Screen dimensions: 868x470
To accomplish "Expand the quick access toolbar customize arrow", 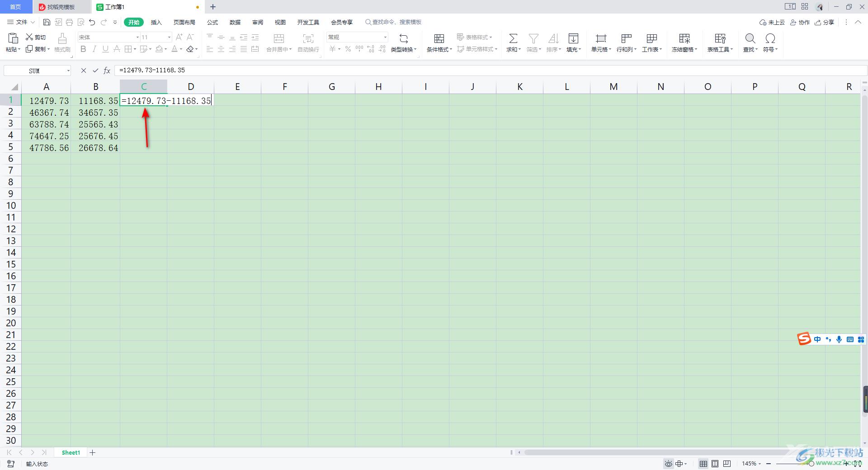I will 115,22.
